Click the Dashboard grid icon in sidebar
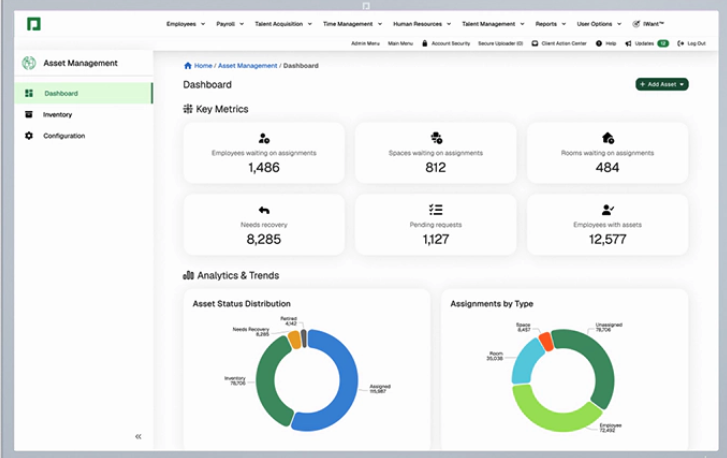Screen dimensions: 727x458 (x=29, y=93)
